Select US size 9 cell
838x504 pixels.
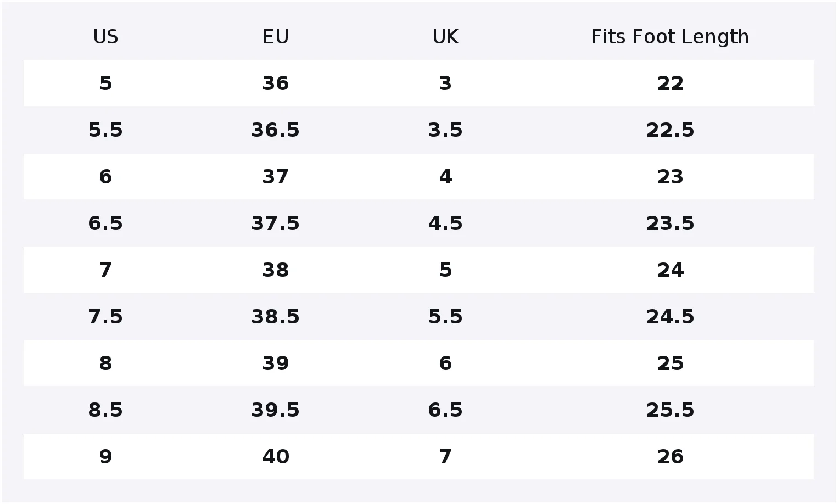(105, 457)
